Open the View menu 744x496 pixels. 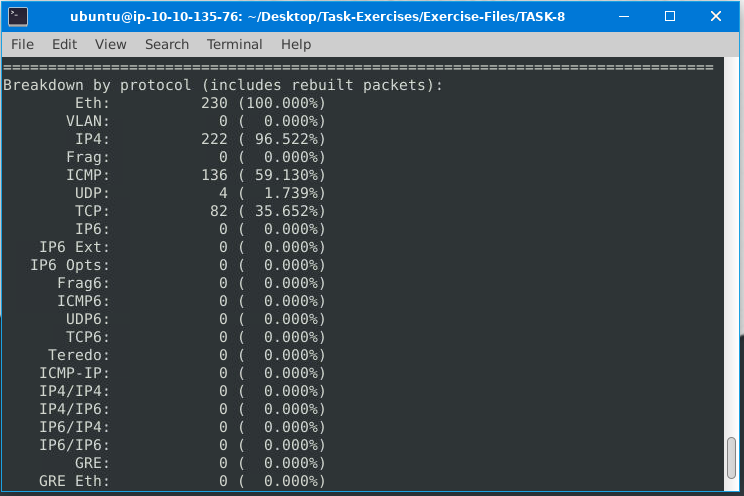[x=110, y=44]
